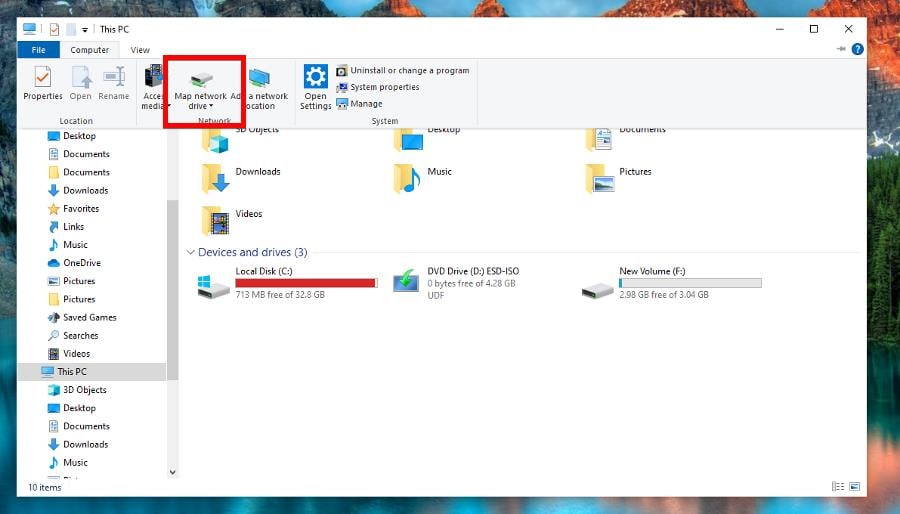Click the navigation pane scrollbar thumb
Viewport: 900px width, 514px height.
tap(172, 290)
